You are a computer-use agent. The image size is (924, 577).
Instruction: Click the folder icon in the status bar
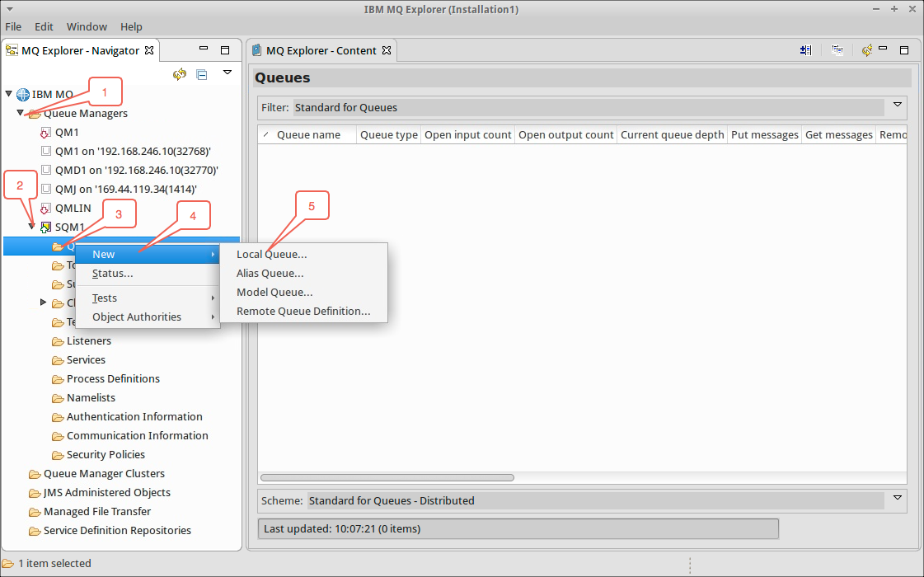[7, 564]
